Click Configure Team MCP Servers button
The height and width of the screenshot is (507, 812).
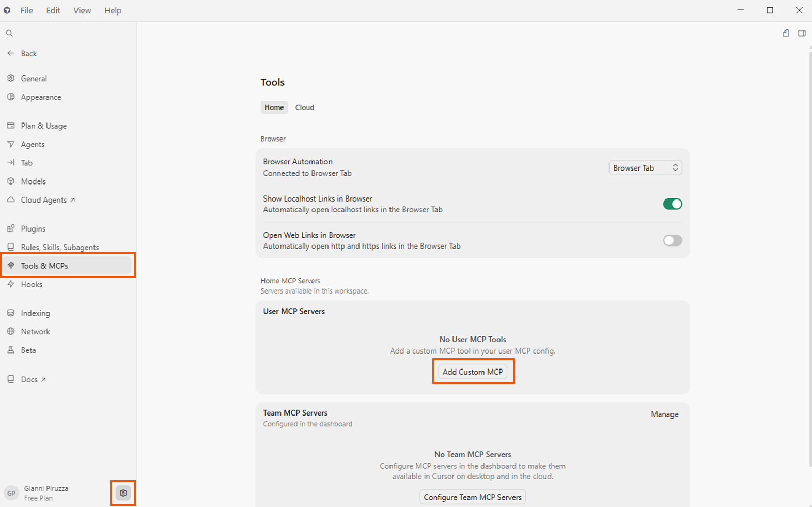coord(473,497)
